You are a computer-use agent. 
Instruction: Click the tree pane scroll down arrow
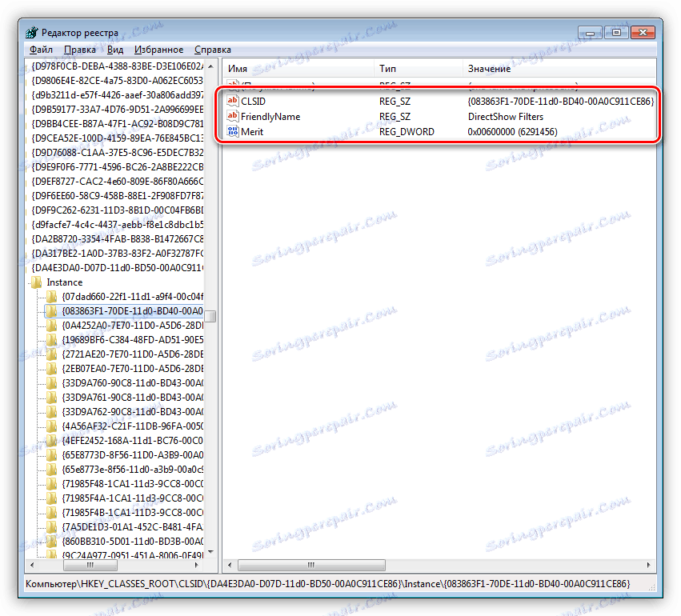click(x=210, y=552)
